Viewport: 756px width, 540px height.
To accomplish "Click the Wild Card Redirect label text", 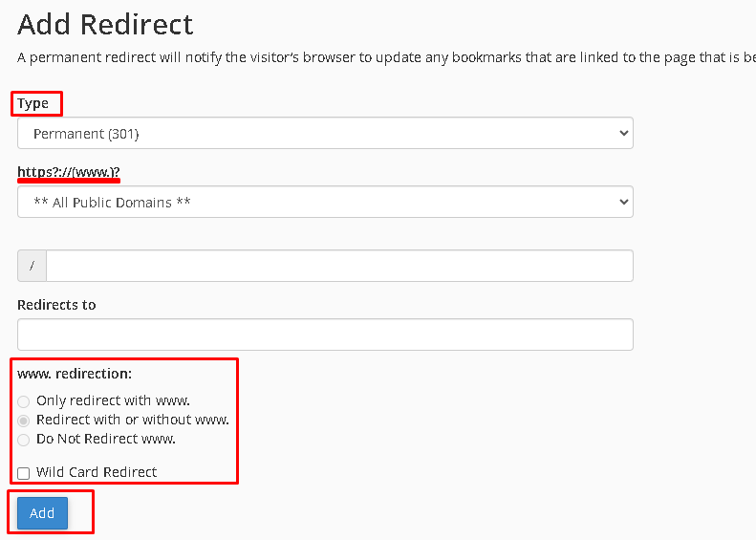I will click(97, 472).
